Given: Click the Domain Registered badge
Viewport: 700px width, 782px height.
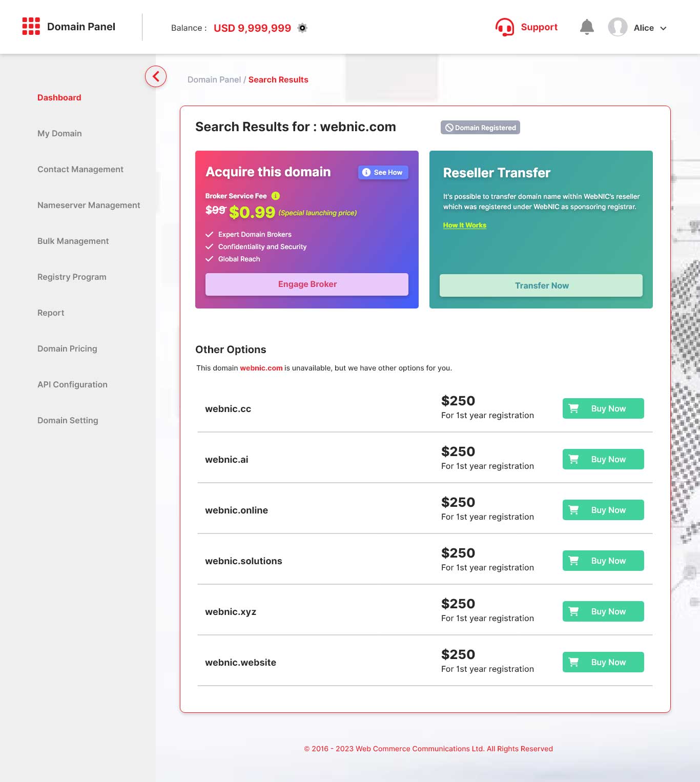Looking at the screenshot, I should (x=480, y=128).
